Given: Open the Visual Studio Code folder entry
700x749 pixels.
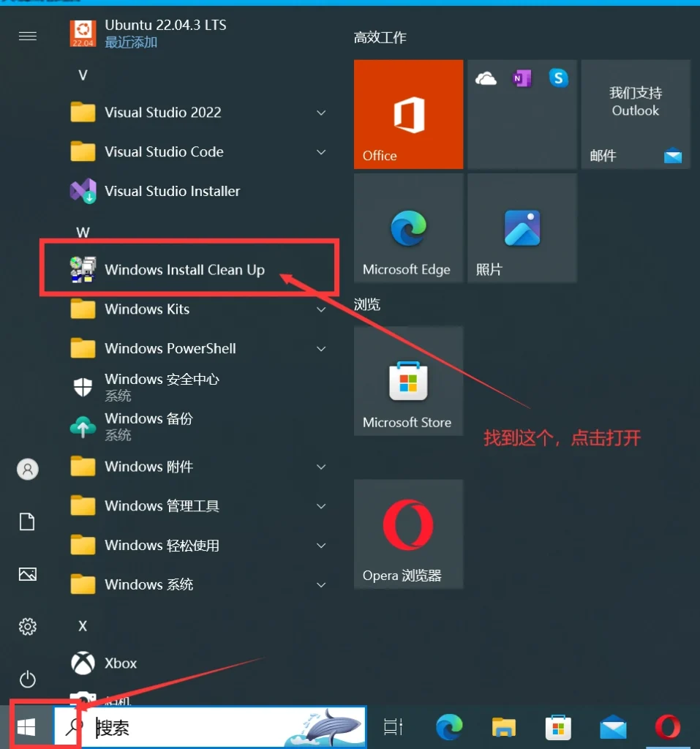Looking at the screenshot, I should pos(199,152).
